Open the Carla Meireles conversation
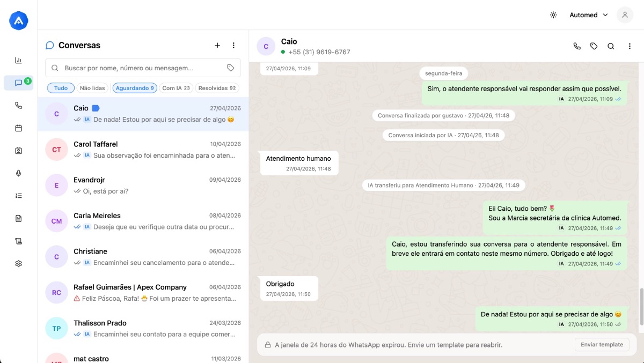Viewport: 644px width, 363px height. tap(143, 221)
